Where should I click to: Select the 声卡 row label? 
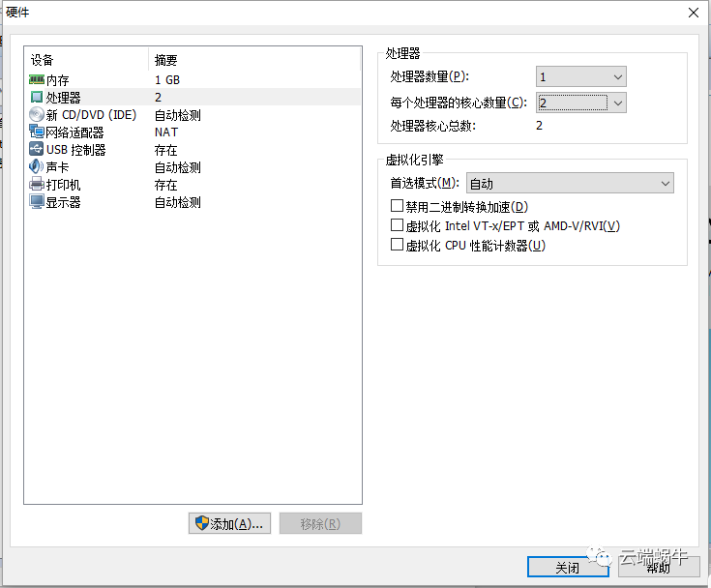pyautogui.click(x=58, y=167)
